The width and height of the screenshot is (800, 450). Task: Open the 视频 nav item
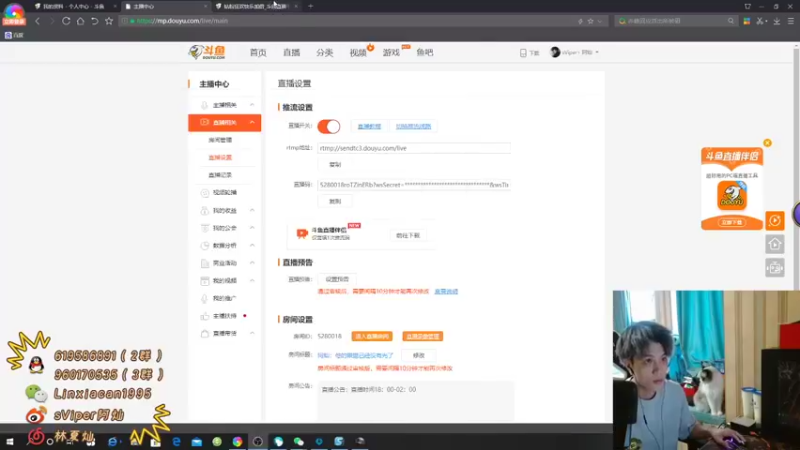coord(358,53)
